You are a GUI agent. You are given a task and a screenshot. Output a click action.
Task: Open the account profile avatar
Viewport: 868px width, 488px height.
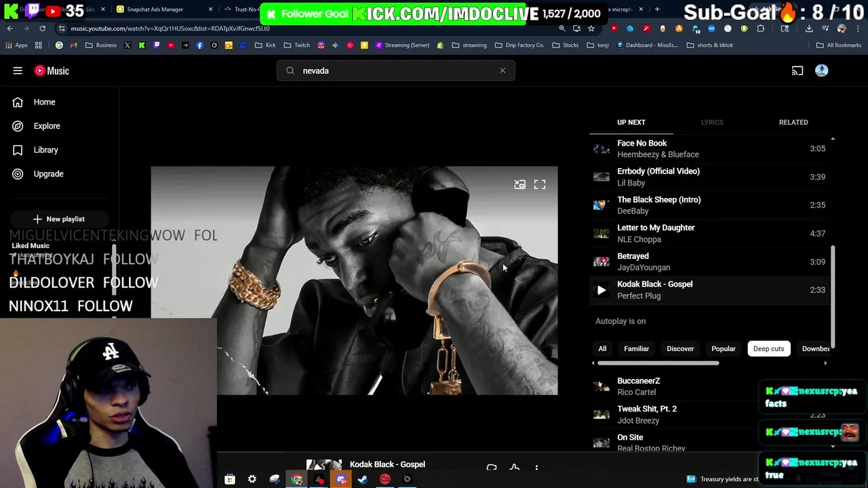pyautogui.click(x=821, y=70)
